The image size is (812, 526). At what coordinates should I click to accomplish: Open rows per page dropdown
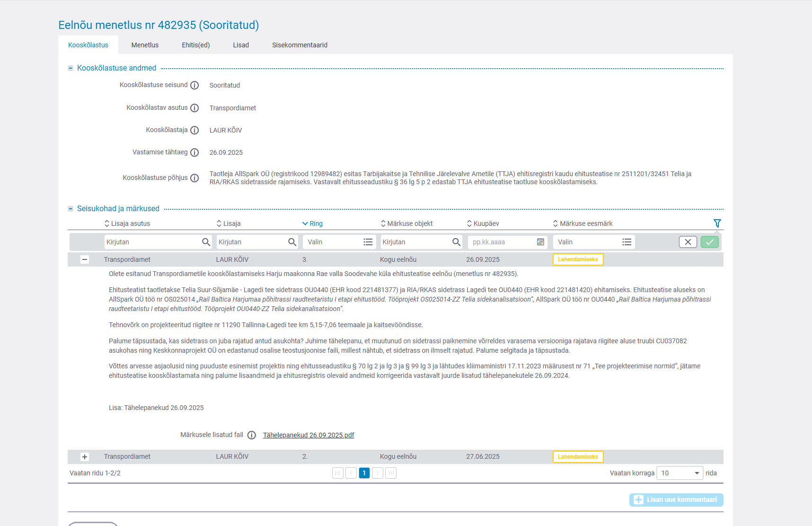(680, 473)
